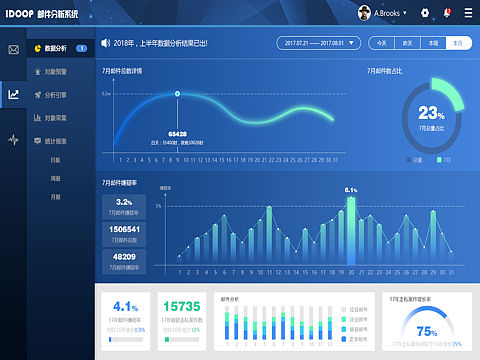Click the highlighted day 20 bar
This screenshot has width=480, height=360.
(351, 231)
